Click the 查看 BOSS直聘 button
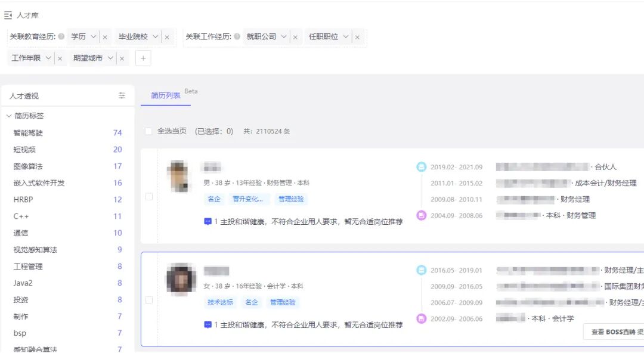Viewport: 644px width, 353px height. pyautogui.click(x=614, y=332)
